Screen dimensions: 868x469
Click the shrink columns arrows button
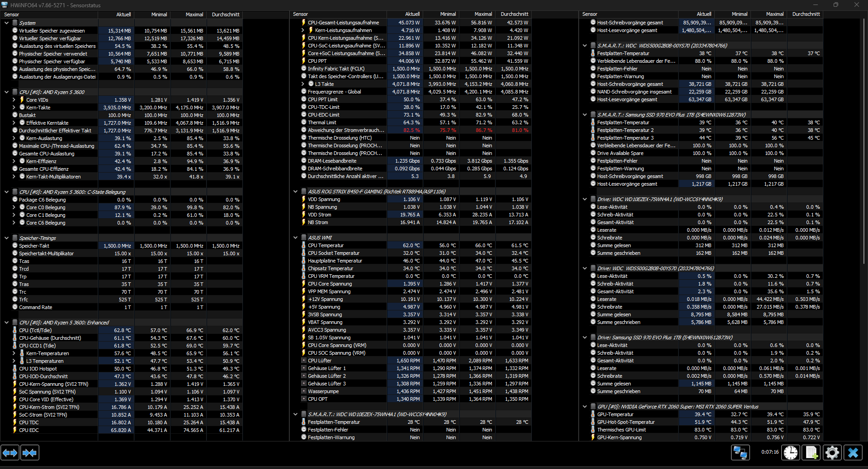pos(30,452)
